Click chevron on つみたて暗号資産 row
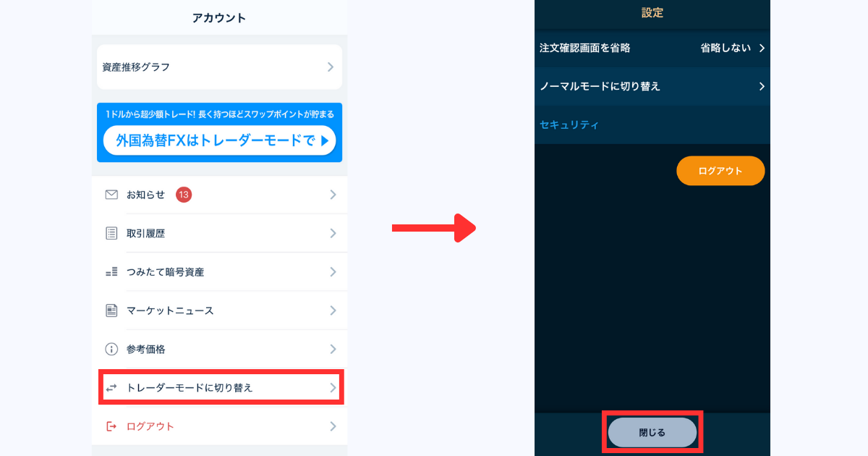868x456 pixels. [x=333, y=272]
